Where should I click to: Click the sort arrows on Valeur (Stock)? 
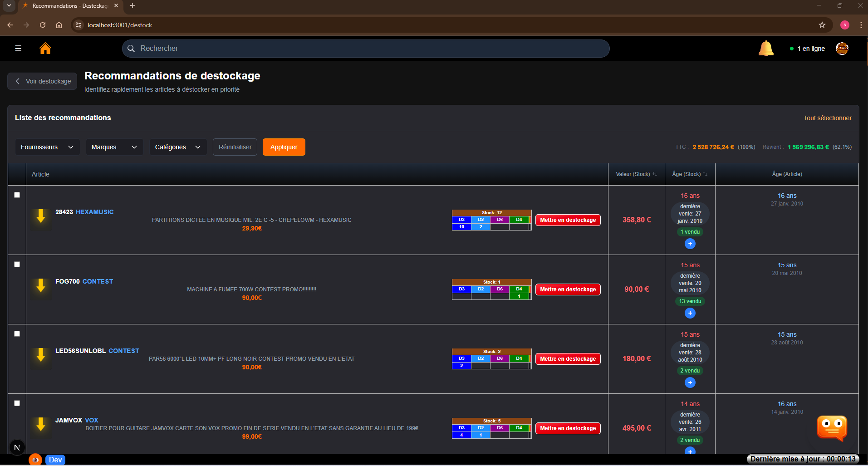point(655,174)
